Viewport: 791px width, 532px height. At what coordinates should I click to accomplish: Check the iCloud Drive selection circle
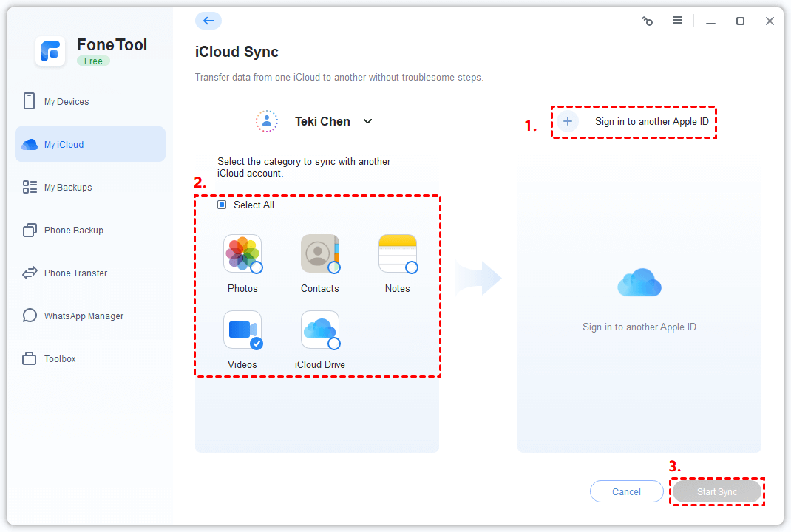[334, 344]
